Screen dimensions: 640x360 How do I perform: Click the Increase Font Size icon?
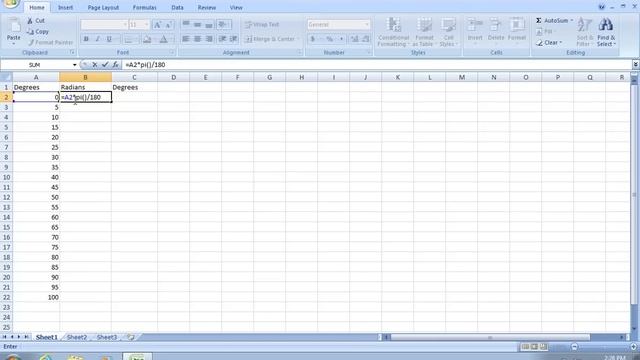click(x=157, y=25)
